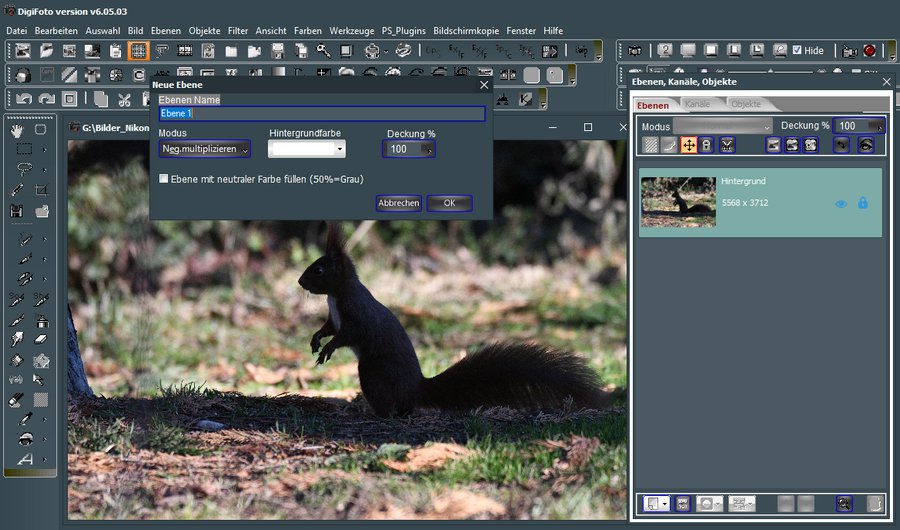
Task: Confirm the new layer with OK
Action: (449, 203)
